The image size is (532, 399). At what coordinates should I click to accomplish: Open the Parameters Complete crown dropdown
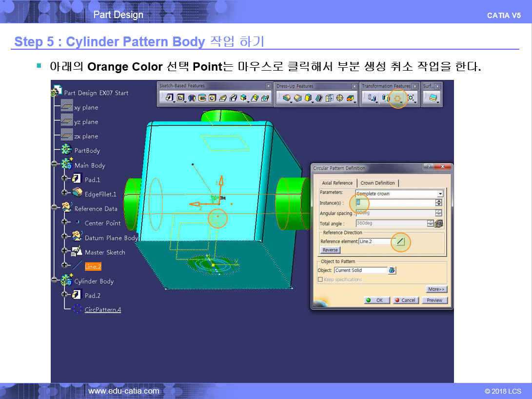440,194
